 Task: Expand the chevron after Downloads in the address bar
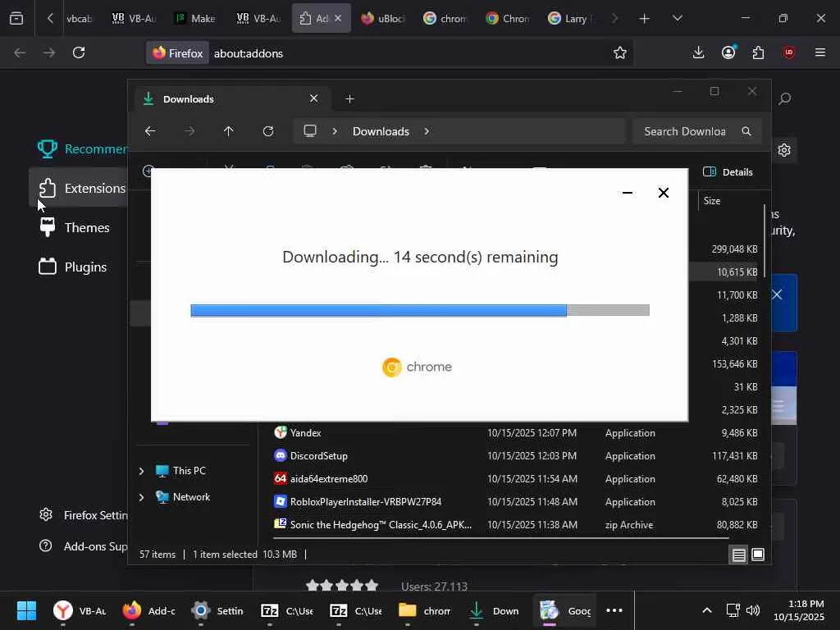pyautogui.click(x=427, y=131)
